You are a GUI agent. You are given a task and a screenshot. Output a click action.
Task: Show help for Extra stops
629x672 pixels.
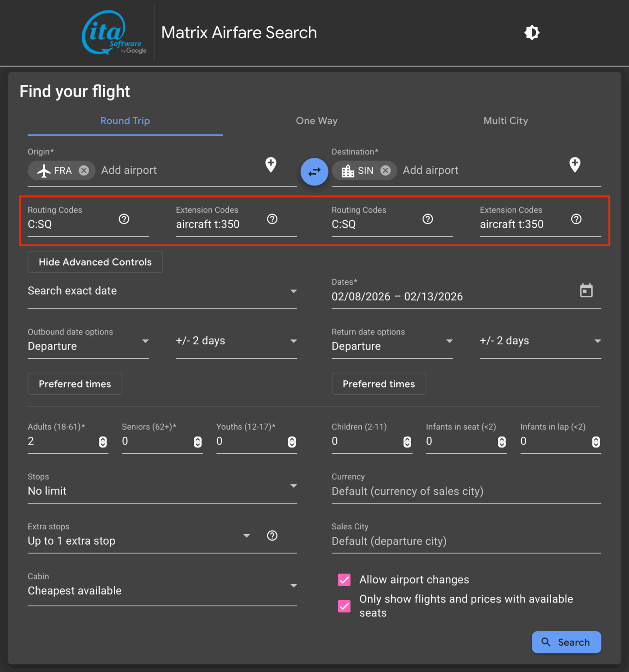point(272,535)
